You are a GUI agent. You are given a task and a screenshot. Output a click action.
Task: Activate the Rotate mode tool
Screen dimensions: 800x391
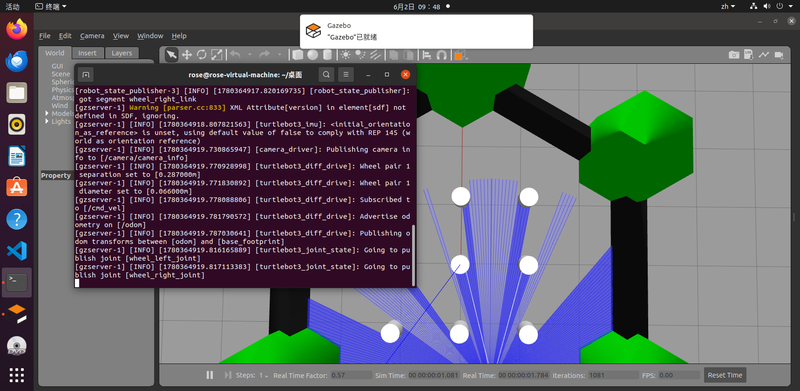(202, 55)
